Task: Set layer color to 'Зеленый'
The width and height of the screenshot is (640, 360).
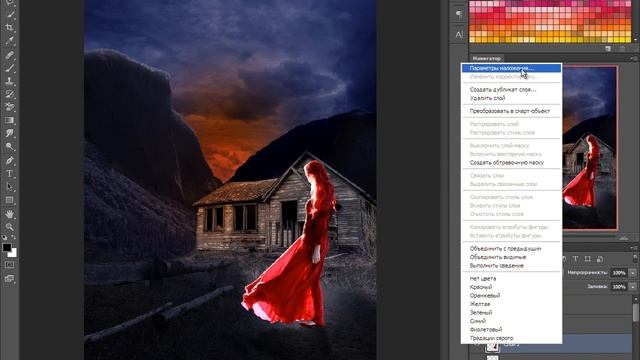Action: (x=511, y=313)
